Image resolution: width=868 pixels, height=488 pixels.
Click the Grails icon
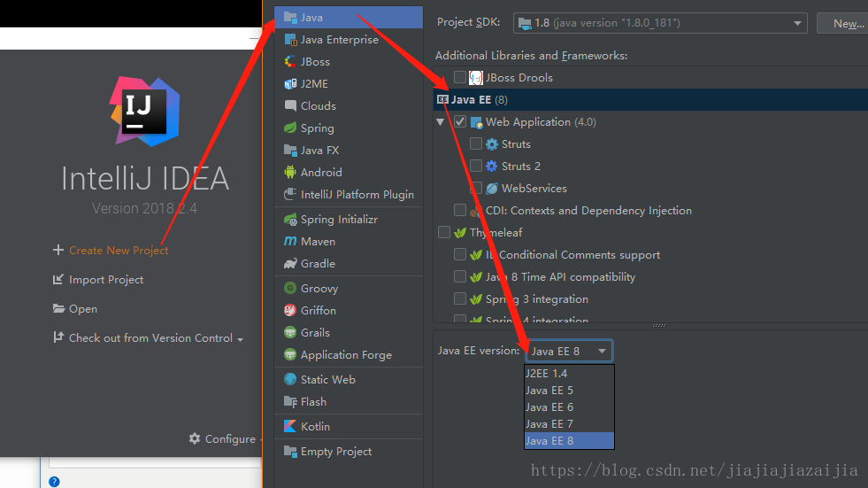pos(290,332)
